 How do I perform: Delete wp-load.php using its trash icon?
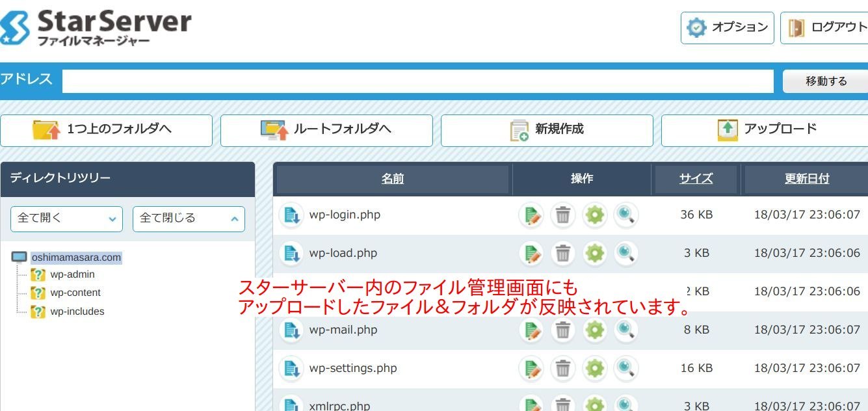tap(563, 253)
